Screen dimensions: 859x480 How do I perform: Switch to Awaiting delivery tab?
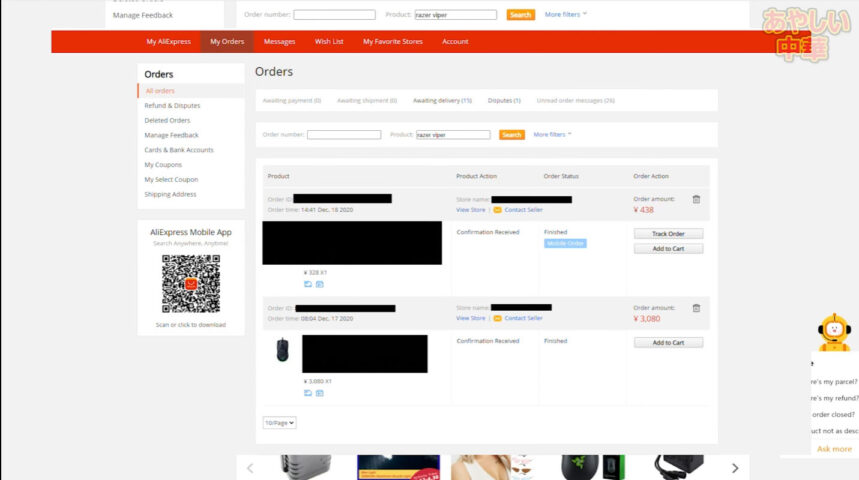point(442,101)
